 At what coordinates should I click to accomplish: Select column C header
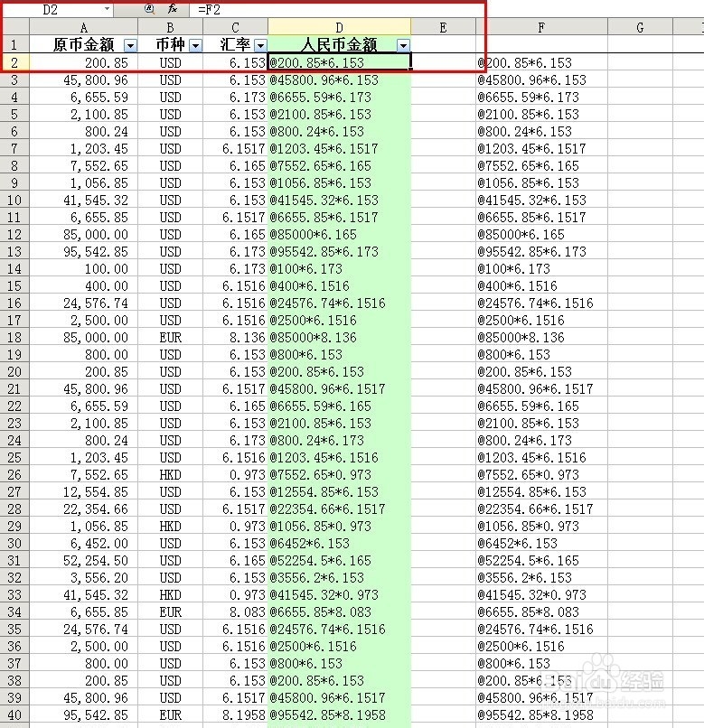tap(235, 27)
